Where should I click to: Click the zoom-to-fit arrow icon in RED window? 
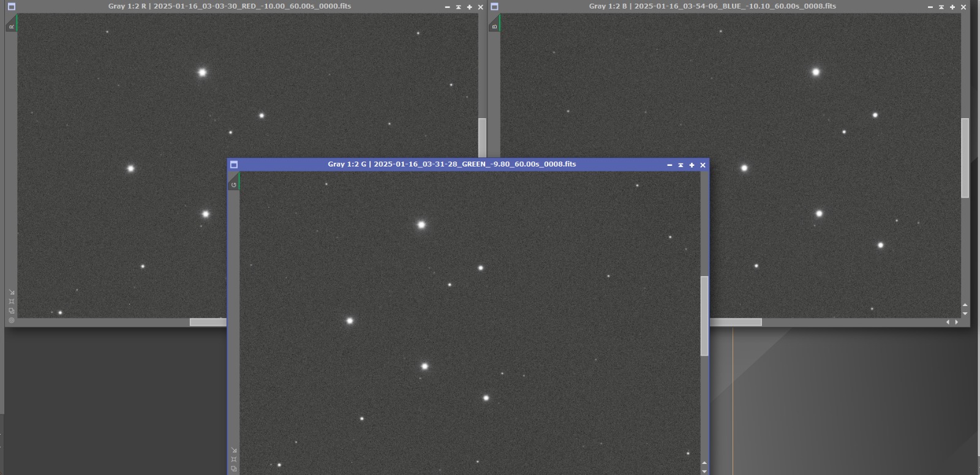coord(11,293)
